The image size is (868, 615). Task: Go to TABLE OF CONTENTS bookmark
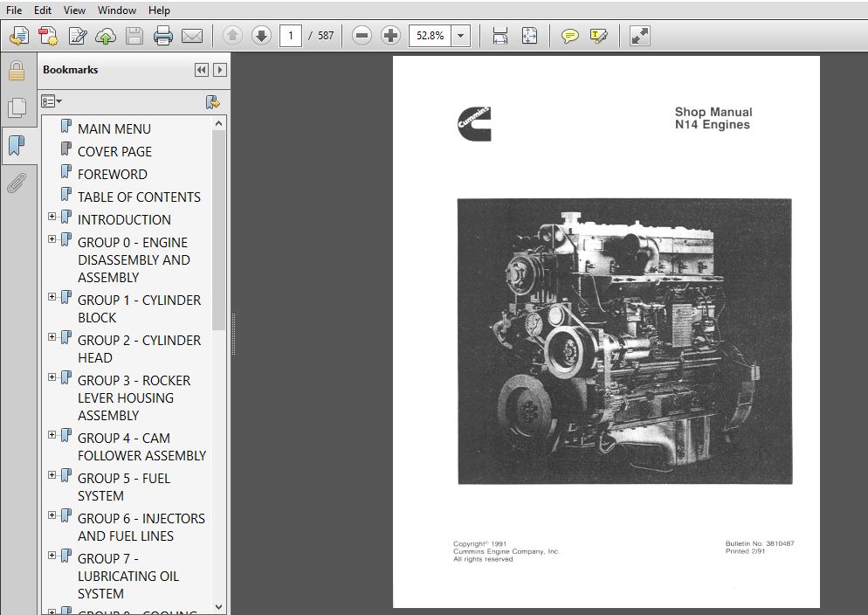[x=139, y=197]
